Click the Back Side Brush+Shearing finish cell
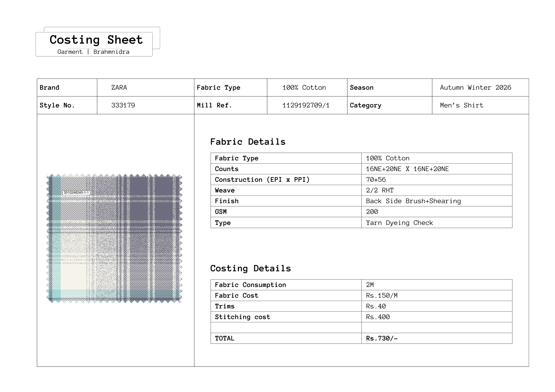 [413, 201]
